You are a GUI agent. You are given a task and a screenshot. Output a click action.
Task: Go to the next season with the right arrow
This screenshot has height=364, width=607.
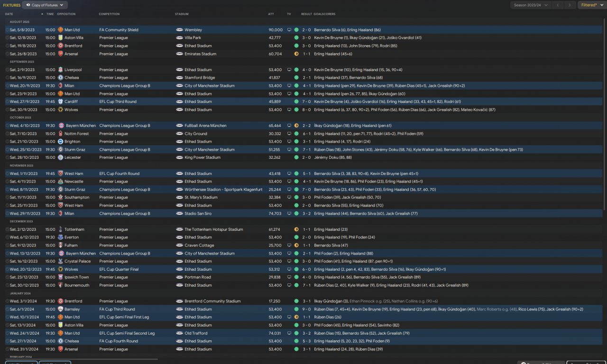(570, 5)
